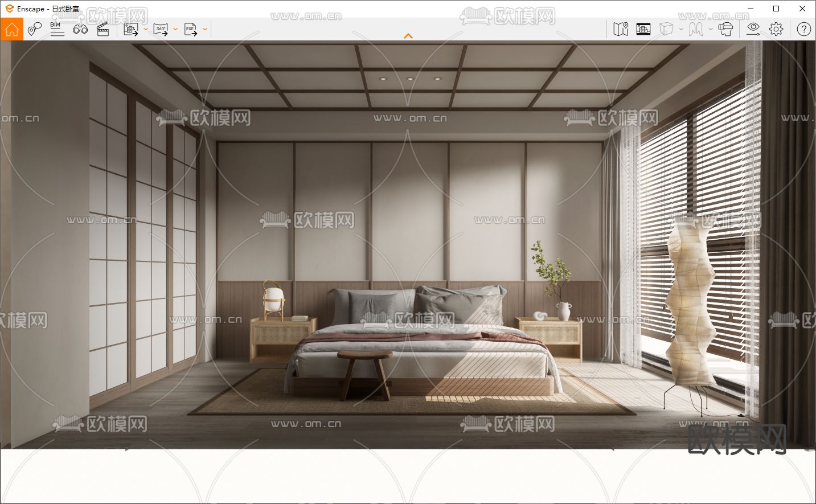816x504 pixels.
Task: Click the Enscape logo in title bar
Action: coord(9,9)
